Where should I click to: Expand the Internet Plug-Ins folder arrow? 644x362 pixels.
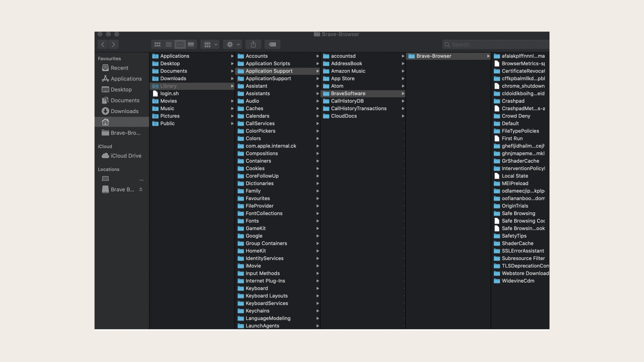coord(318,281)
